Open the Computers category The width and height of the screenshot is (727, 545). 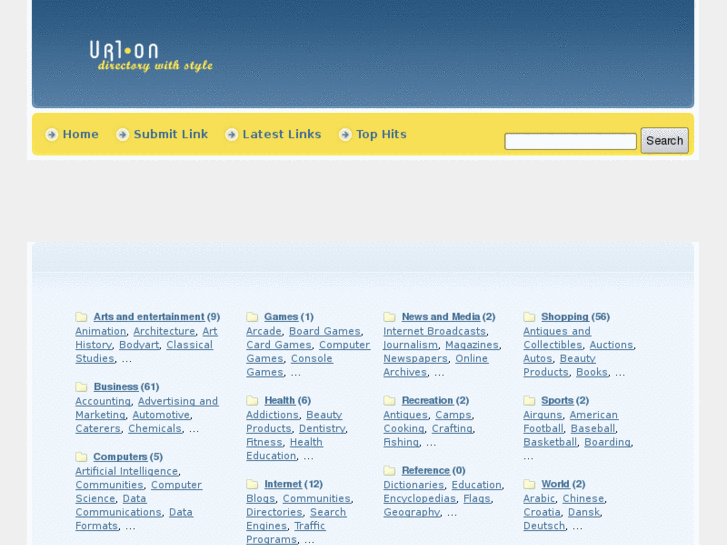tap(121, 457)
